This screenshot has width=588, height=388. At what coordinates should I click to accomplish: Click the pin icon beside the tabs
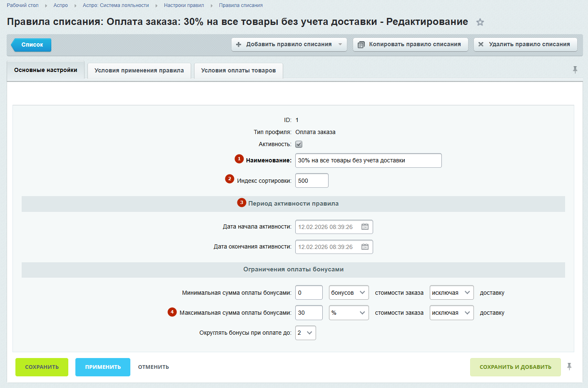(575, 70)
